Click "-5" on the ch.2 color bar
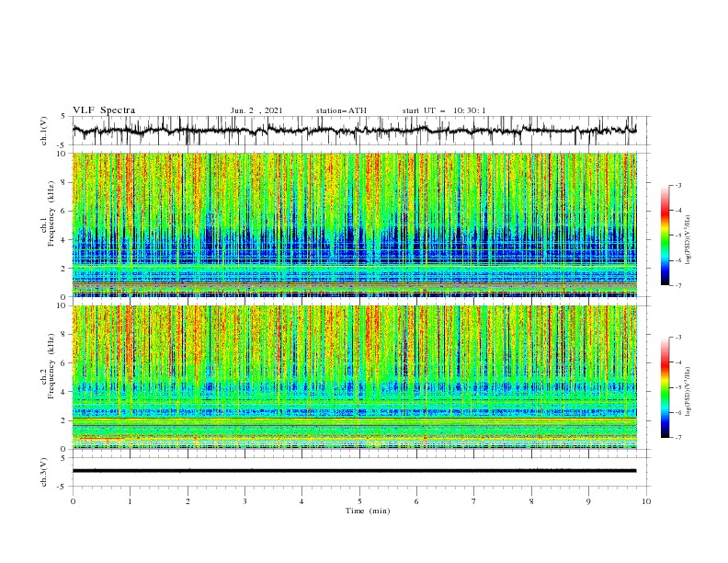 click(677, 387)
